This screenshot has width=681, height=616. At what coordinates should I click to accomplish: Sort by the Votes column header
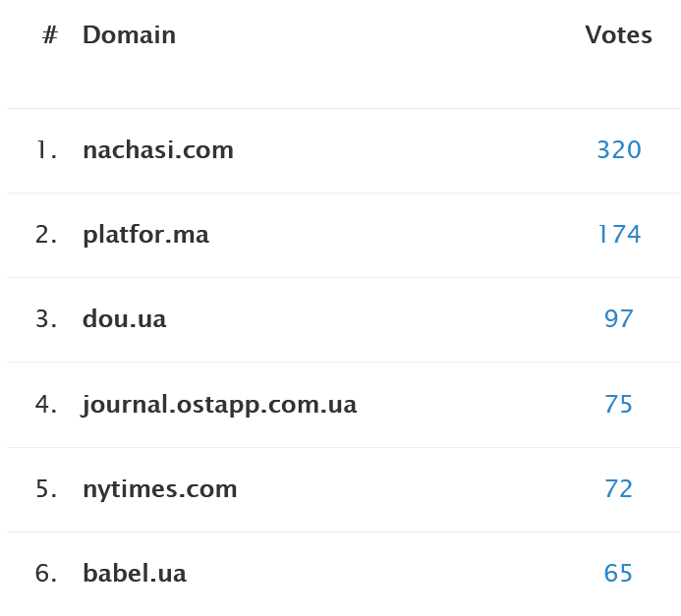point(618,35)
